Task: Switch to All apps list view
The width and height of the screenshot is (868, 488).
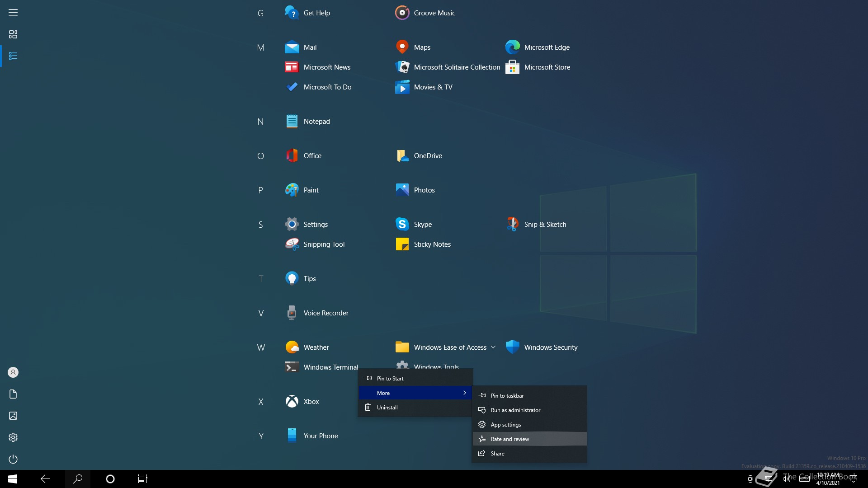Action: (x=13, y=56)
